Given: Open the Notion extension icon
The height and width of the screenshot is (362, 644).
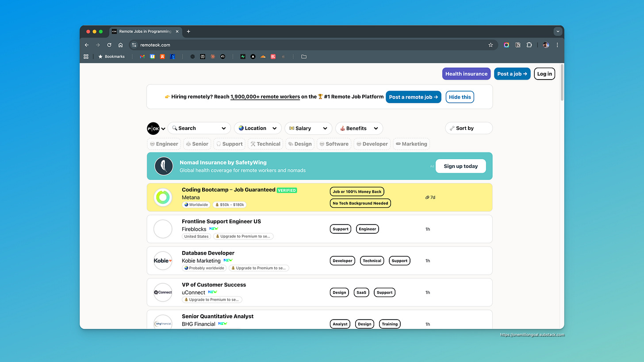Looking at the screenshot, I should [x=518, y=45].
